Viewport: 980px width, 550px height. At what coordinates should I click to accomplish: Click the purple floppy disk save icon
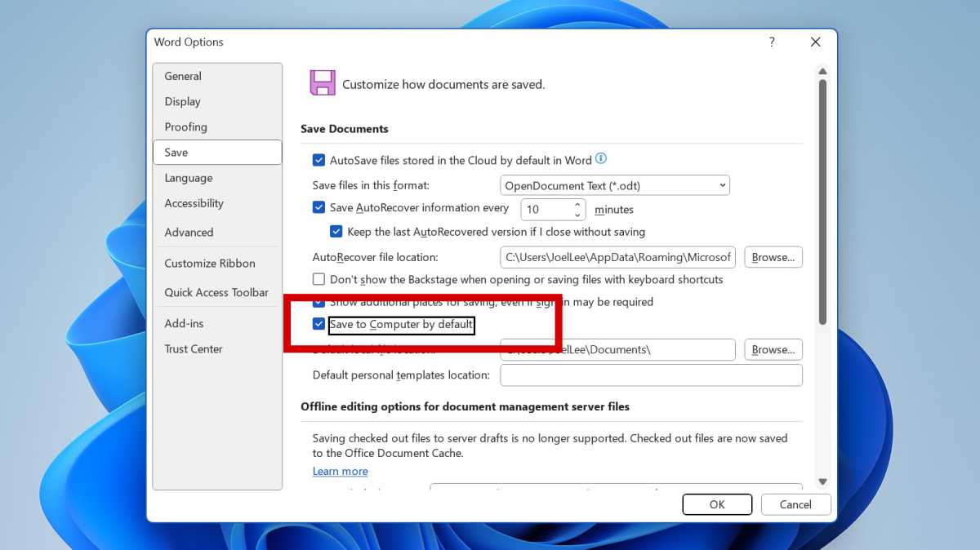(x=323, y=82)
